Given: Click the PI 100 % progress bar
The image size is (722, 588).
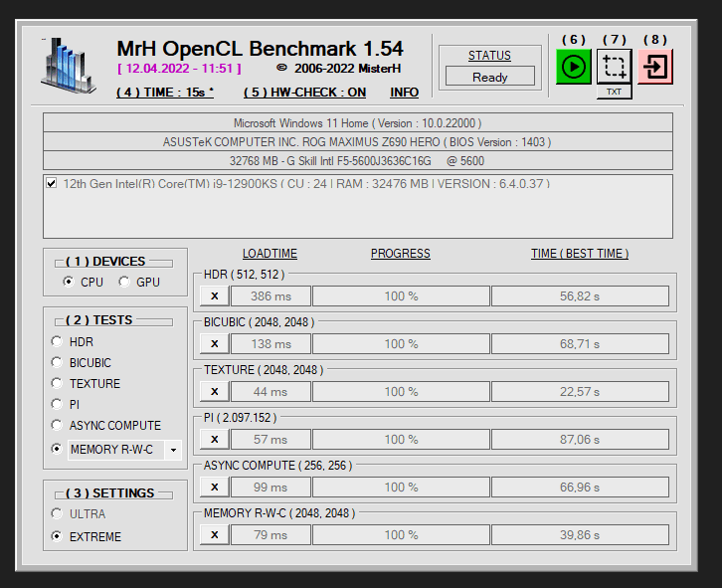Looking at the screenshot, I should click(401, 439).
